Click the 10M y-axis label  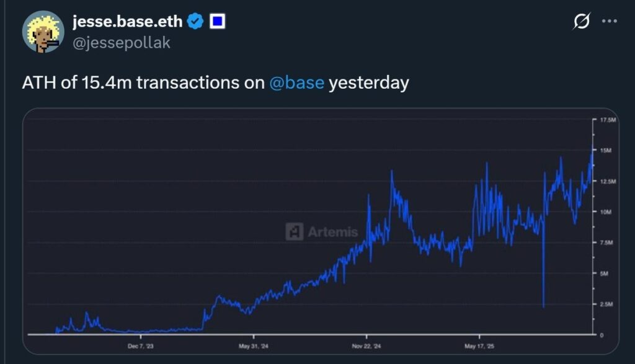(606, 211)
